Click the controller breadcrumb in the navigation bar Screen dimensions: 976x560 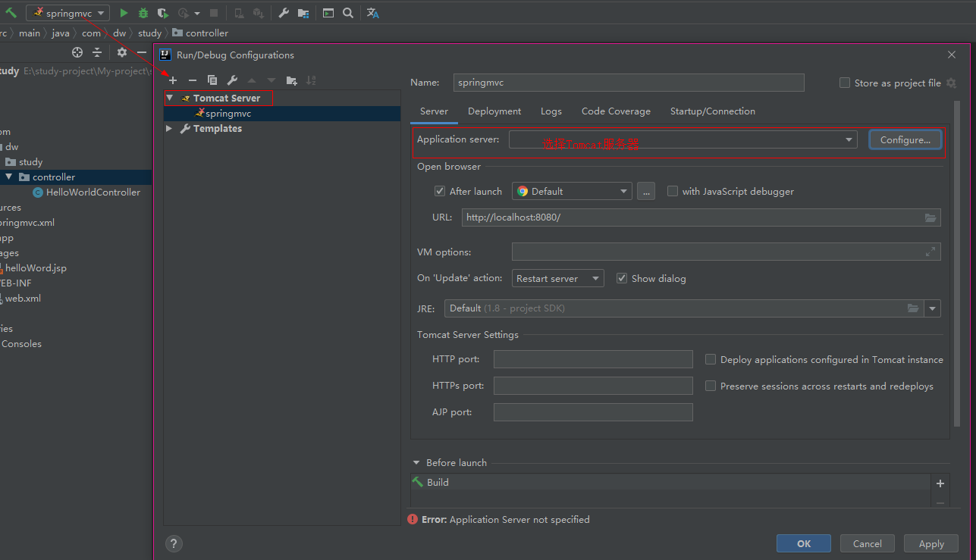[x=201, y=33]
